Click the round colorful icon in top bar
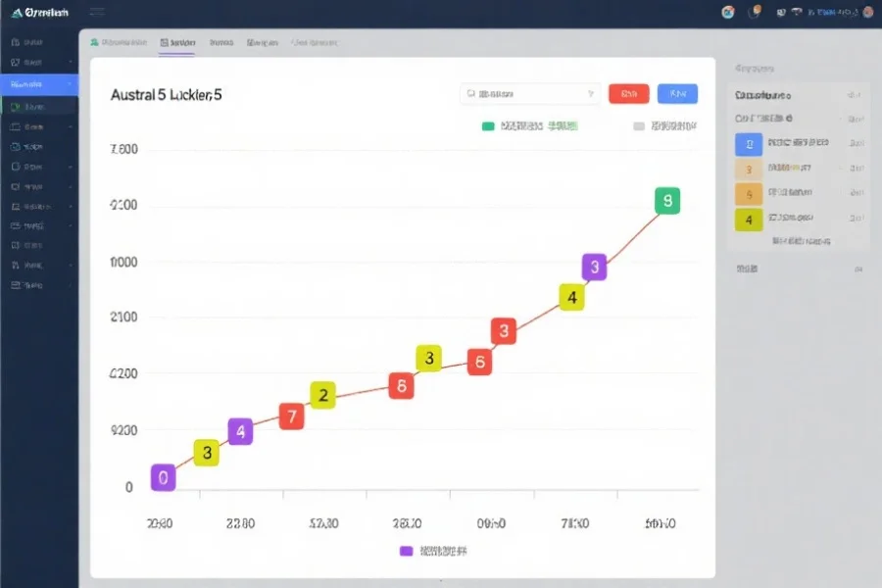Viewport: 882px width, 588px height. coord(728,13)
